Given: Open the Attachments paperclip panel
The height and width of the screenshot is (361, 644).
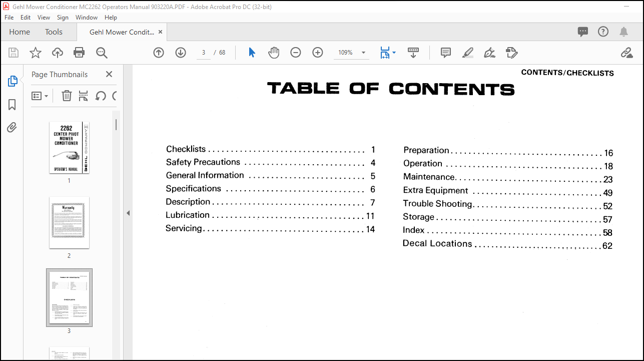Looking at the screenshot, I should click(13, 127).
